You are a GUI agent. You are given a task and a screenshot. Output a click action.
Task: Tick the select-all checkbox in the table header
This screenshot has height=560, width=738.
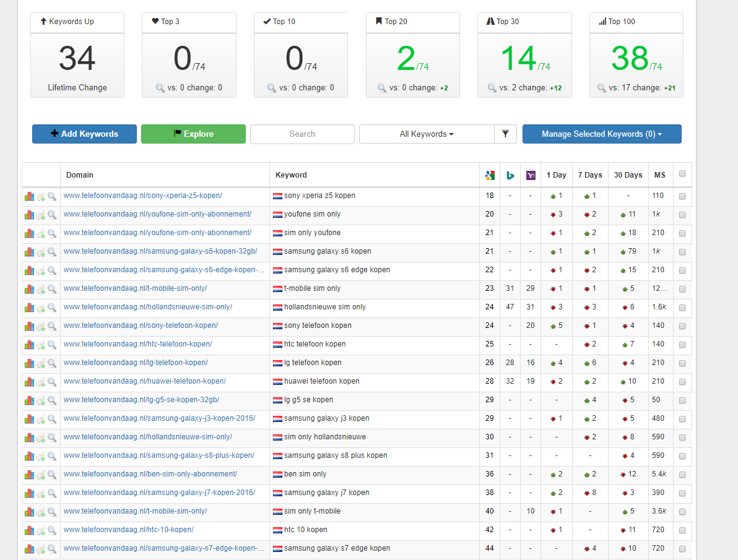(x=682, y=174)
